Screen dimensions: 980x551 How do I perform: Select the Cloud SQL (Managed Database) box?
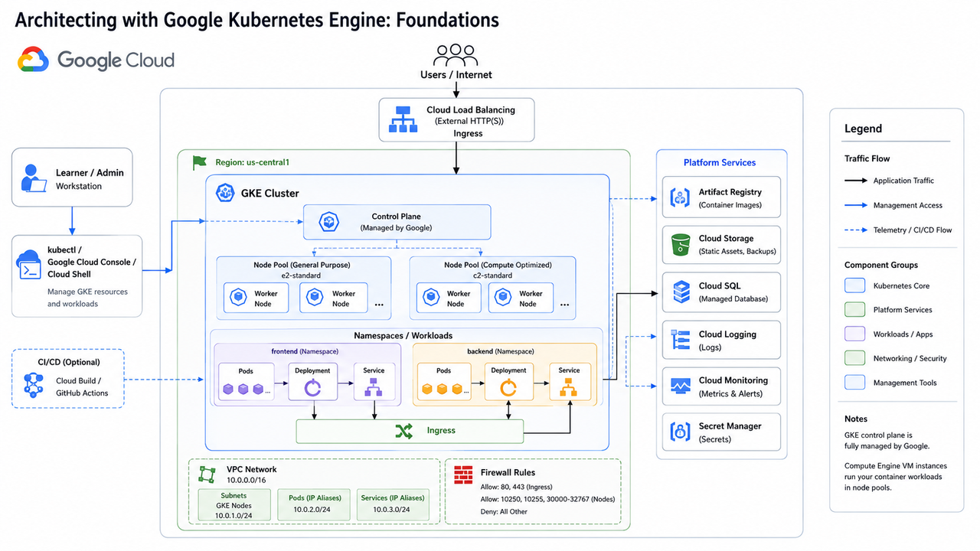point(721,292)
